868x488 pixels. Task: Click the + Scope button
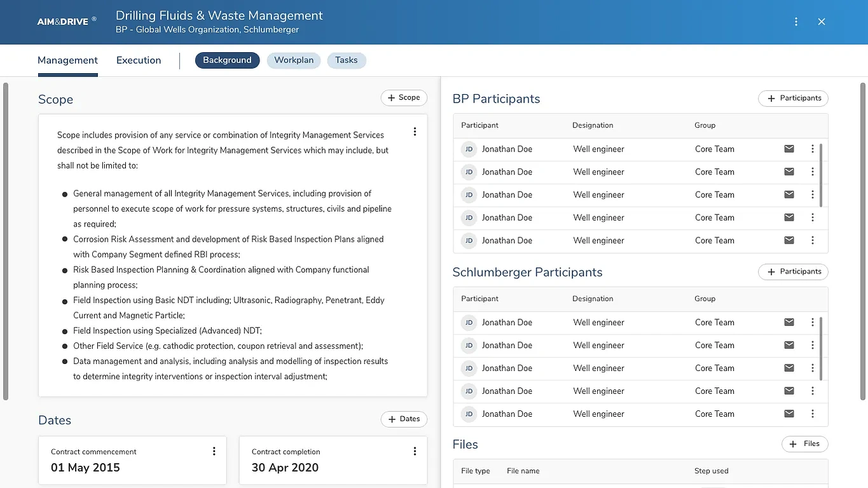tap(404, 98)
